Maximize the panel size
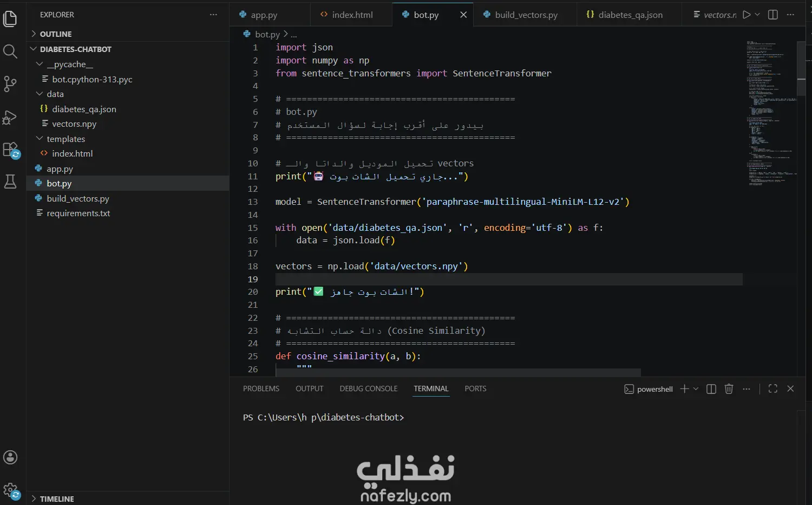The width and height of the screenshot is (812, 505). 773,389
